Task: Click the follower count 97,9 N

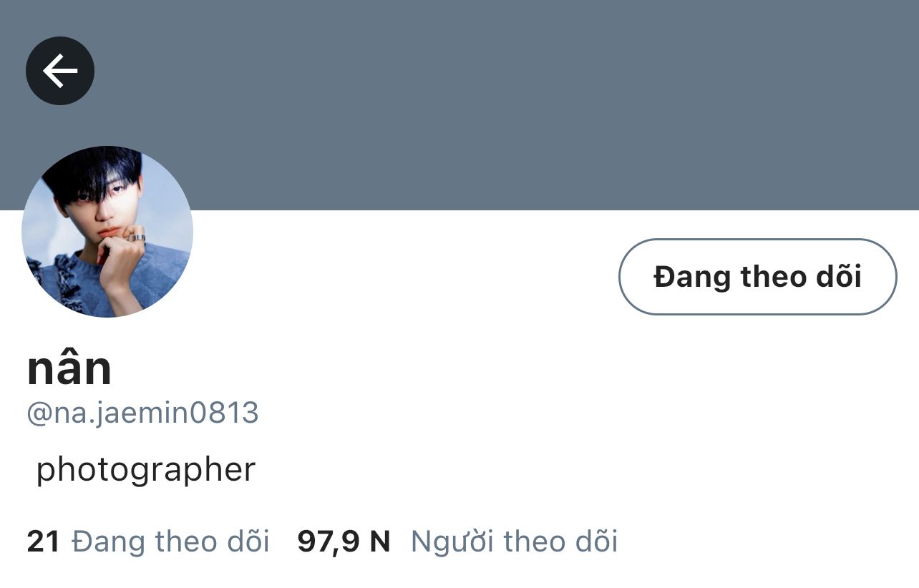Action: tap(344, 542)
